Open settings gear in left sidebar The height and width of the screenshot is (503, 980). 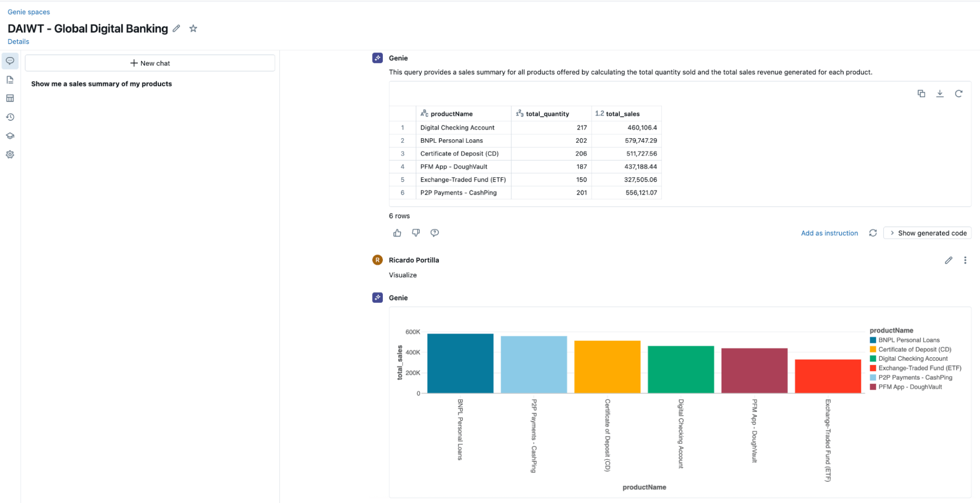coord(10,155)
